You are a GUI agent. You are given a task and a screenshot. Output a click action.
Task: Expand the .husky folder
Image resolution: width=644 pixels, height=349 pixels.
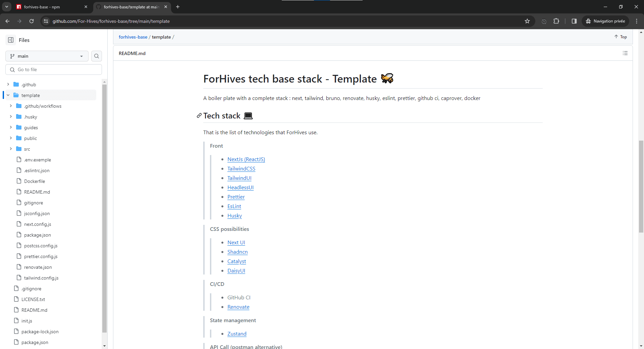[11, 117]
